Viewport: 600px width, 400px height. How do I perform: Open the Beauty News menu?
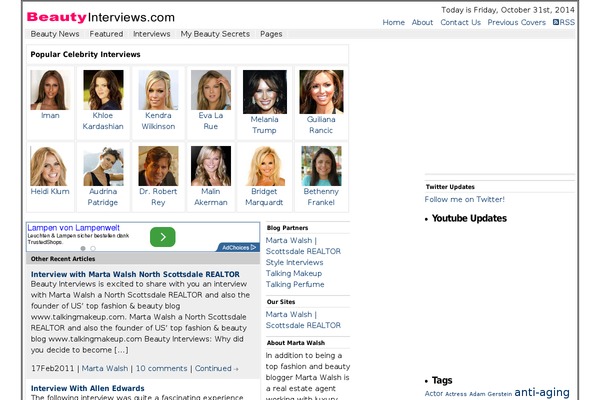coord(55,34)
